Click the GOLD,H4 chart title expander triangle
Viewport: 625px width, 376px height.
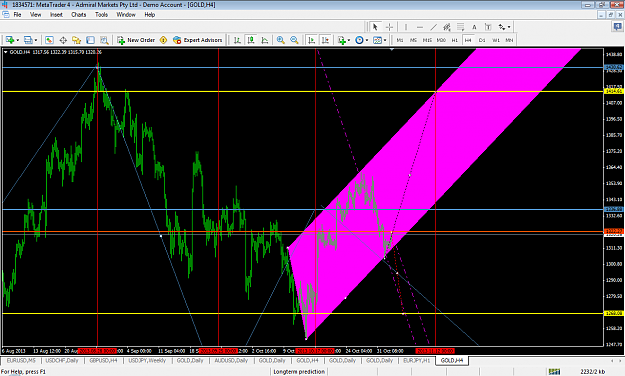pyautogui.click(x=6, y=52)
